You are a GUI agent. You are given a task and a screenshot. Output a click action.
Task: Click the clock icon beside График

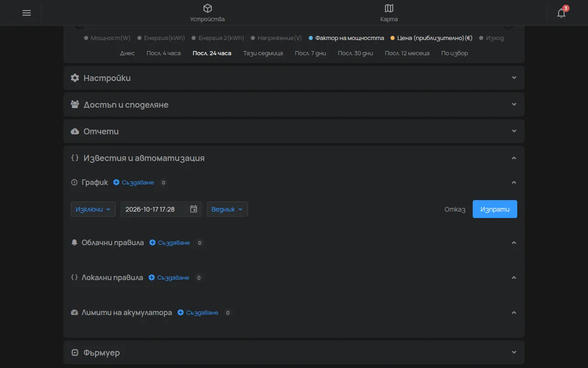click(x=74, y=183)
